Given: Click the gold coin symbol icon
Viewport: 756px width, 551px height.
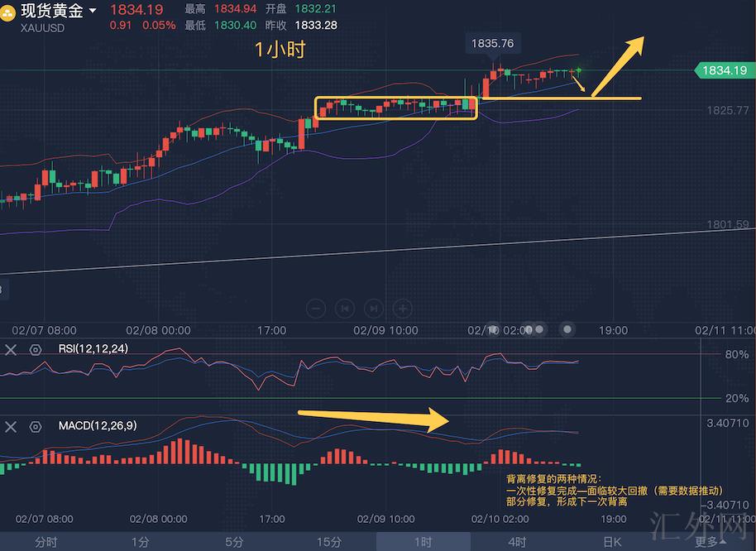Looking at the screenshot, I should [x=7, y=12].
